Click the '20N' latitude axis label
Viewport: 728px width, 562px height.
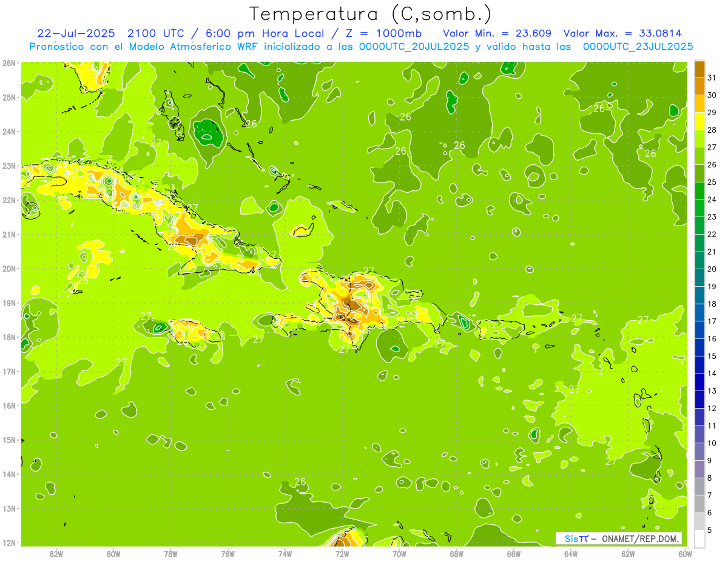(9, 269)
